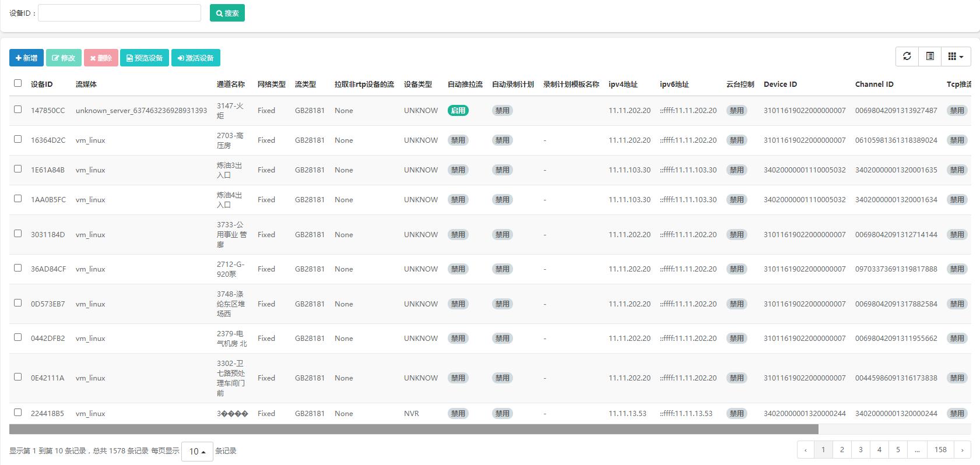Click the 修改 edit button
This screenshot has width=980, height=465.
64,58
